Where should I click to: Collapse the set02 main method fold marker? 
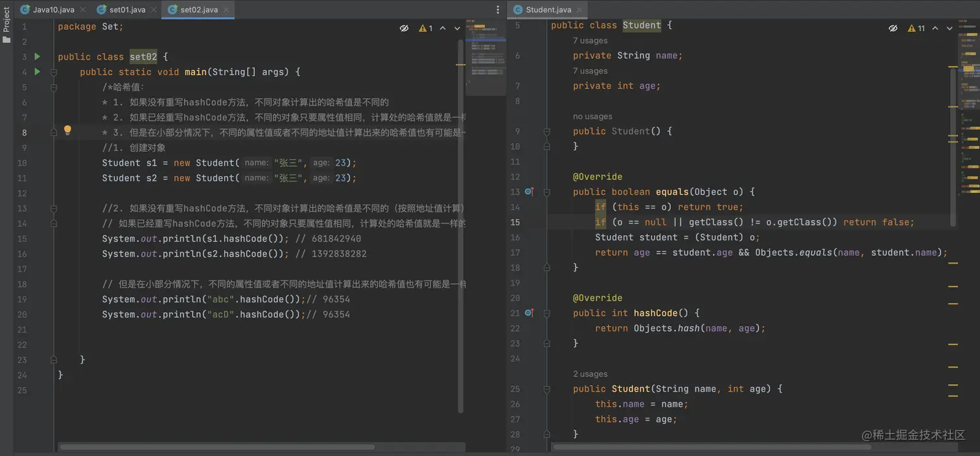pyautogui.click(x=54, y=72)
